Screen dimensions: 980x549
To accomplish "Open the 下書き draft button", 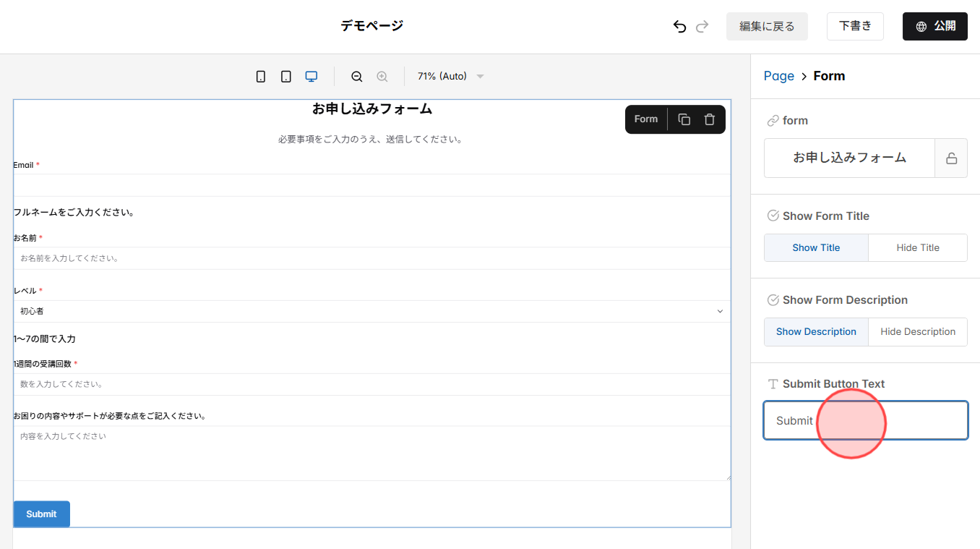I will pos(855,25).
